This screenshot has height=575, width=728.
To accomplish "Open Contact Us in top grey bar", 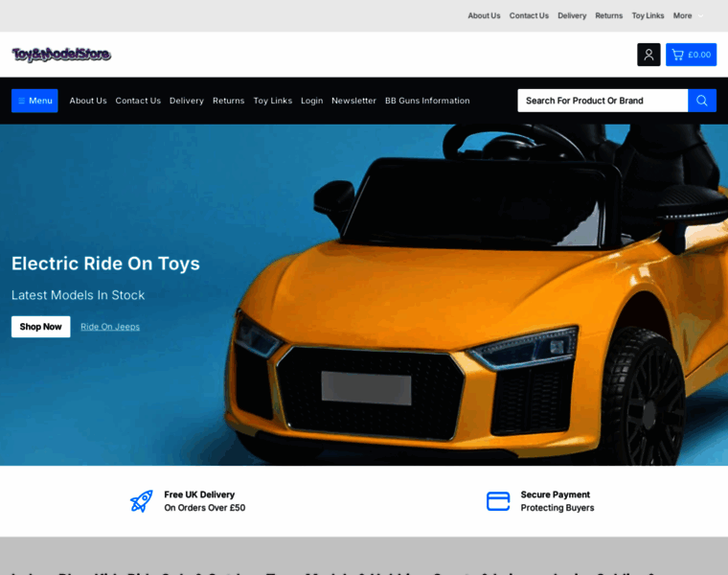I will (x=529, y=15).
